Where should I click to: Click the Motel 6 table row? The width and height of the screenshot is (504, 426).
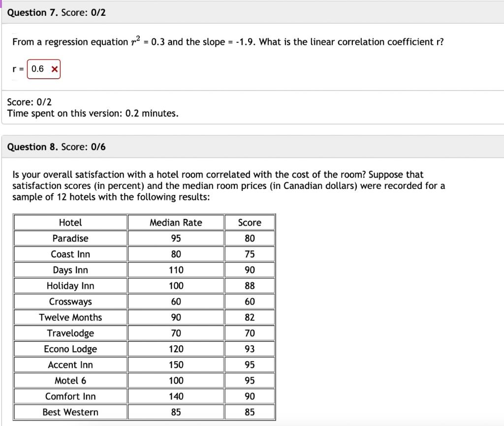(x=70, y=380)
